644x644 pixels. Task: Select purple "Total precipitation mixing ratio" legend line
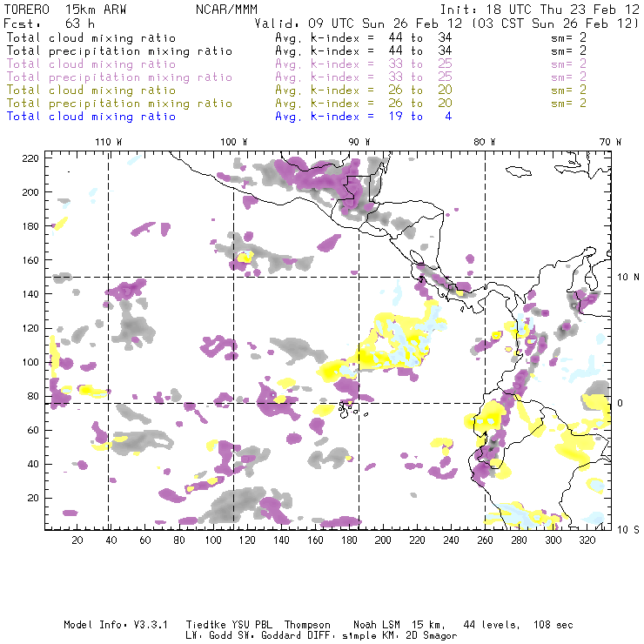coord(119,77)
